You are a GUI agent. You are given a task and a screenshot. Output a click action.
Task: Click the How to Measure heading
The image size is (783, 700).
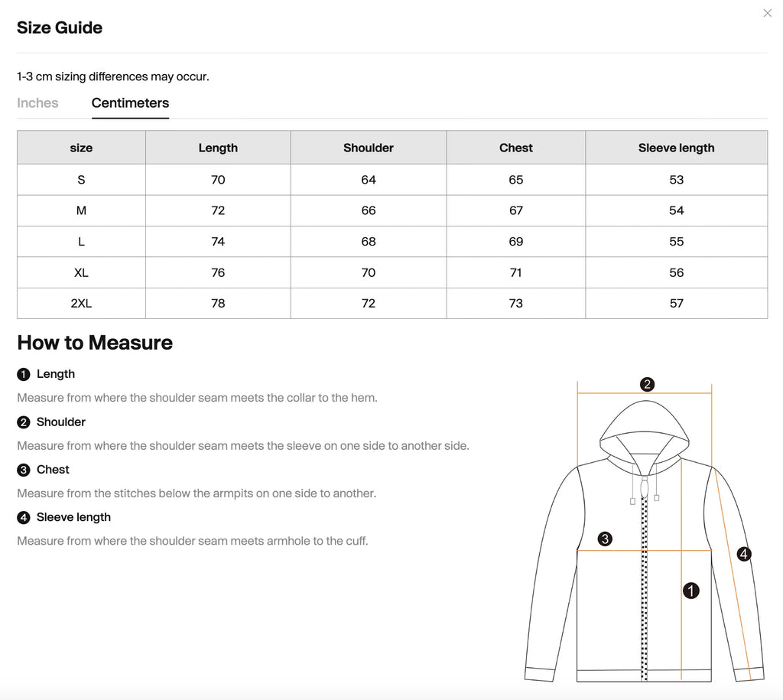pyautogui.click(x=95, y=343)
